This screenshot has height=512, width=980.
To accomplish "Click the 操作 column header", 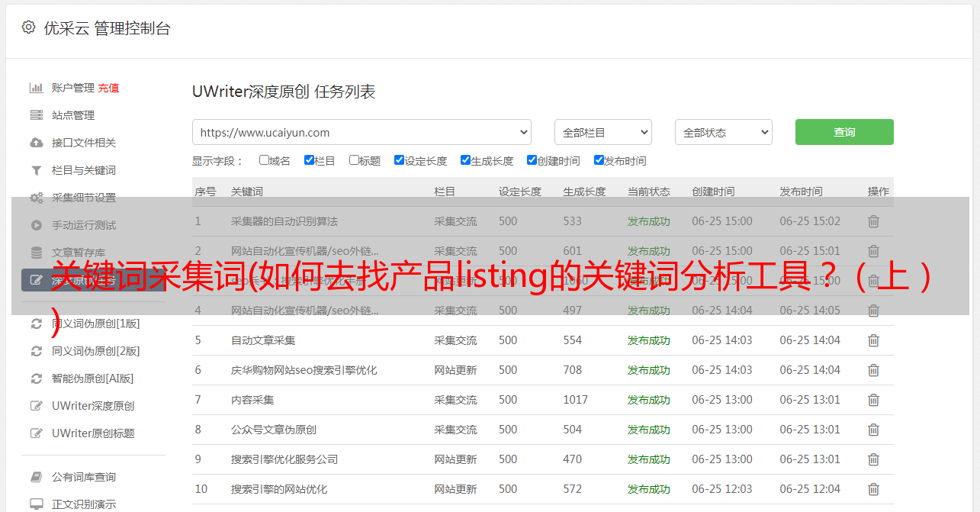I will click(x=879, y=192).
